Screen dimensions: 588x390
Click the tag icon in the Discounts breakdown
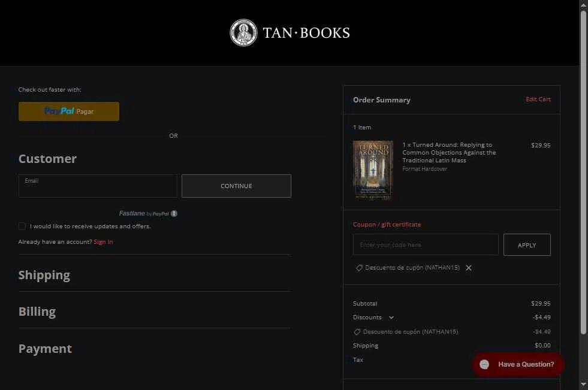pos(357,331)
